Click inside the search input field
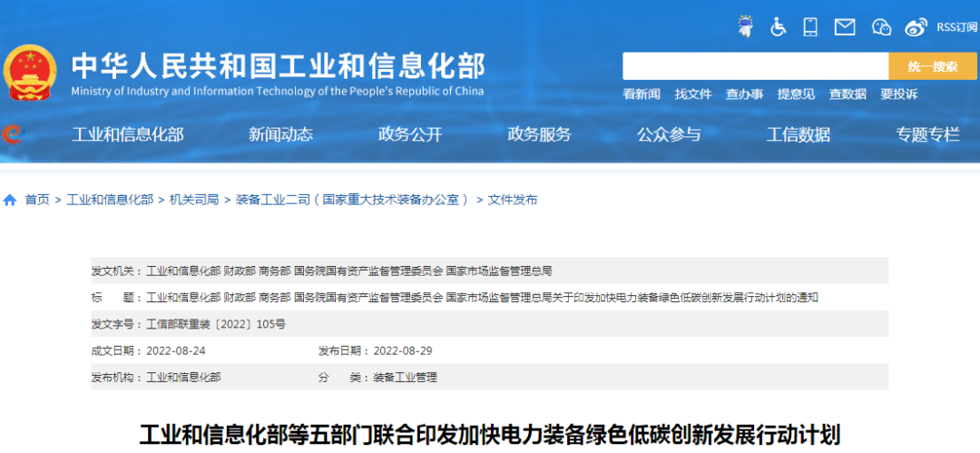Viewport: 980px width, 453px height. 755,66
